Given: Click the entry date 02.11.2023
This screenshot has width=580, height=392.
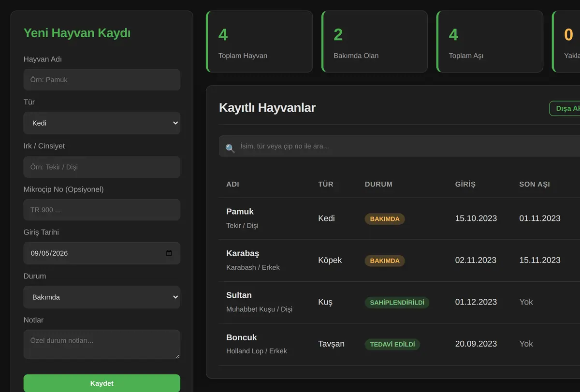Looking at the screenshot, I should [x=476, y=261].
